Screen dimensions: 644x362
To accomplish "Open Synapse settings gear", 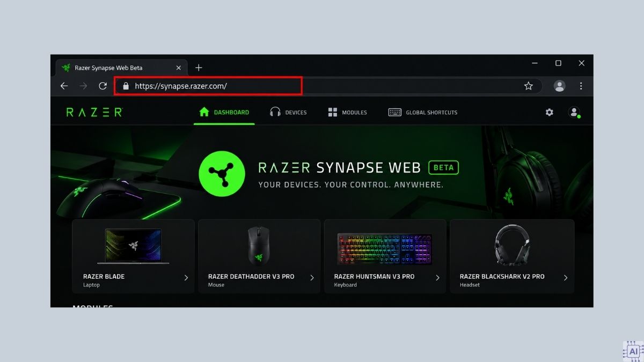I will (549, 112).
